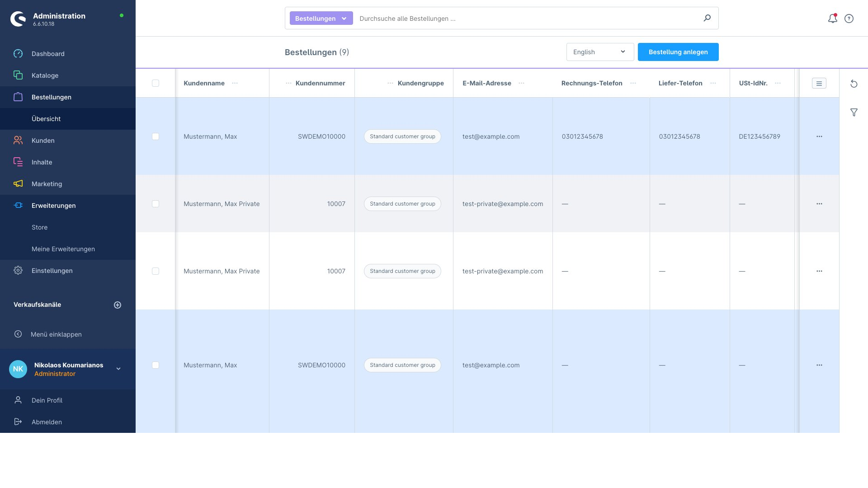Image resolution: width=868 pixels, height=488 pixels.
Task: Click the Abmelden logout icon
Action: 18,422
